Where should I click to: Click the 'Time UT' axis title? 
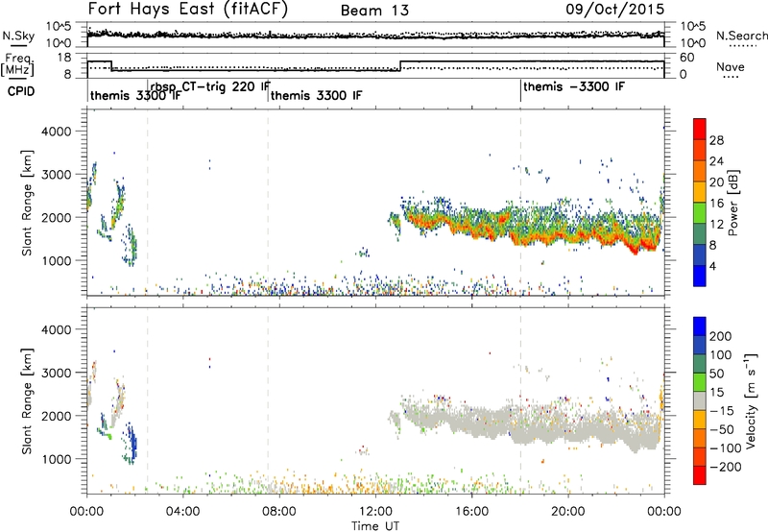[375, 525]
